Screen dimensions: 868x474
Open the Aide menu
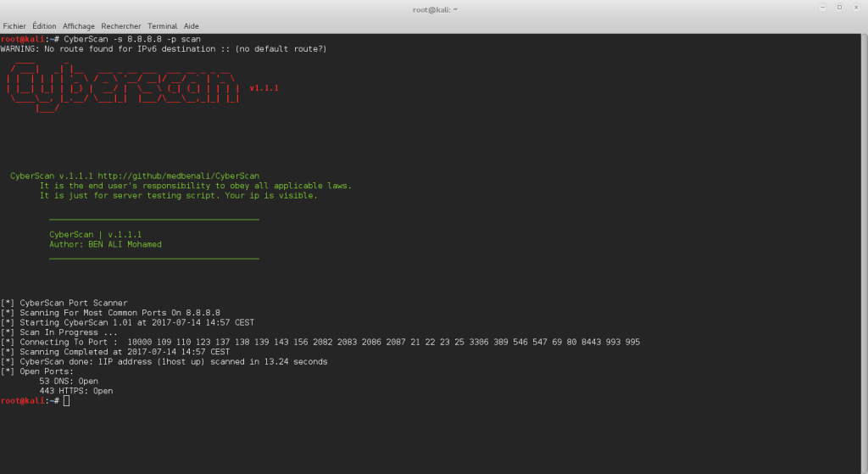(191, 26)
